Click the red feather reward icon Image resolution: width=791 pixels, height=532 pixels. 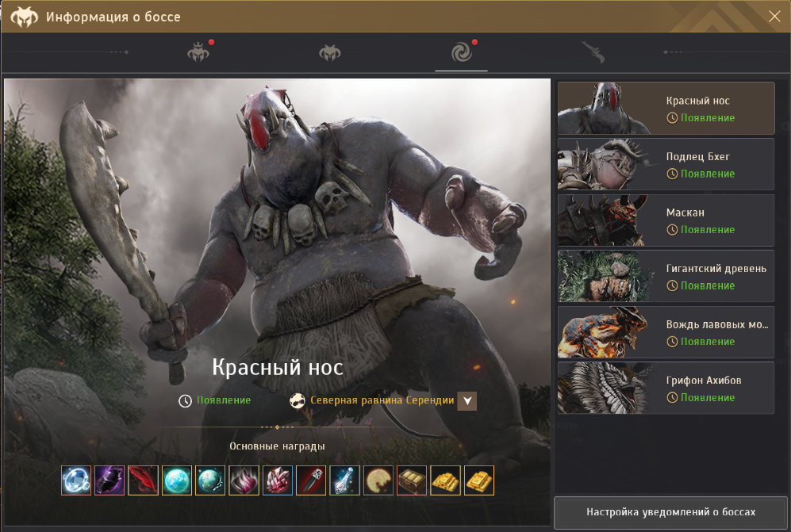coord(143,480)
